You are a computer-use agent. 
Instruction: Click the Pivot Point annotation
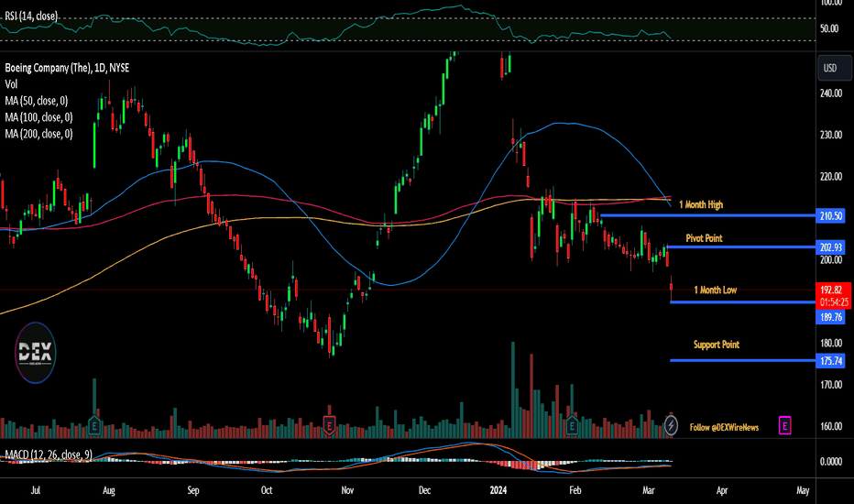(704, 238)
